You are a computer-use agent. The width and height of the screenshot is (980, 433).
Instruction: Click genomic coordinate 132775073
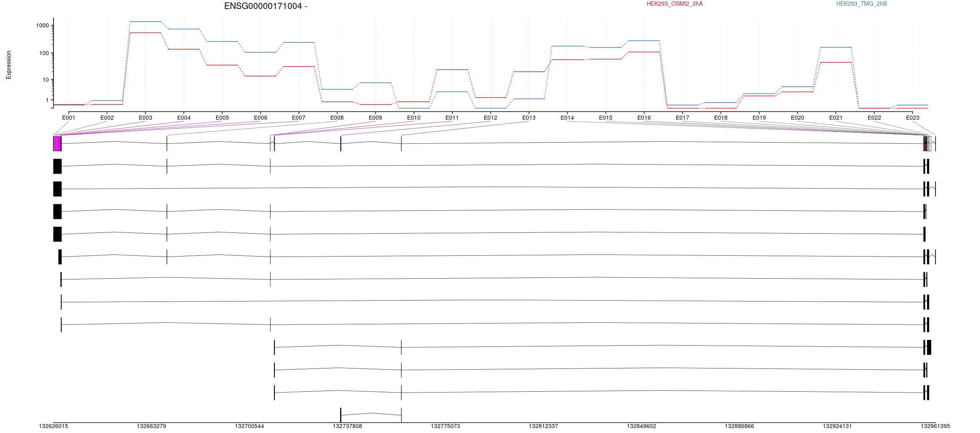click(x=445, y=426)
